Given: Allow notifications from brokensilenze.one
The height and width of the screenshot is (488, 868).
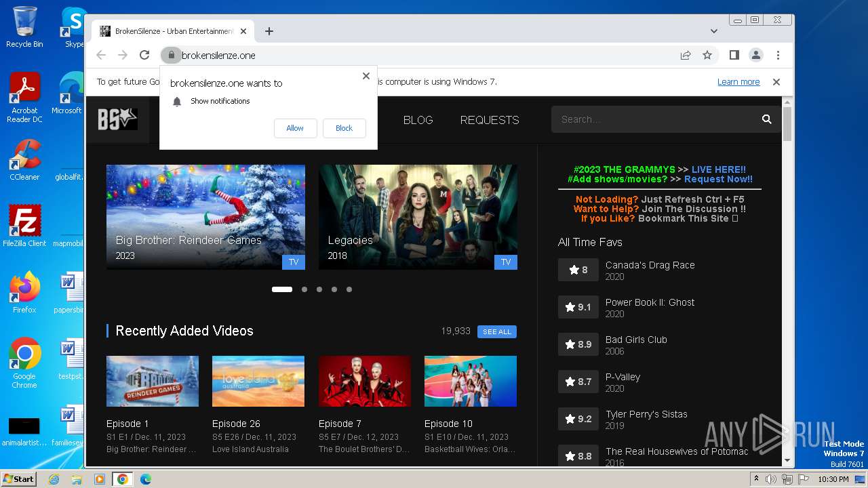Looking at the screenshot, I should coord(295,128).
